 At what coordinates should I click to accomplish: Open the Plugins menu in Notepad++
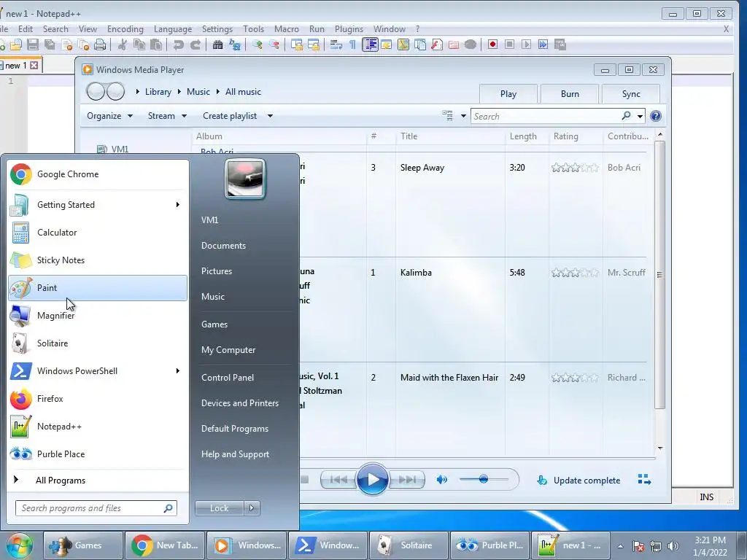click(349, 29)
